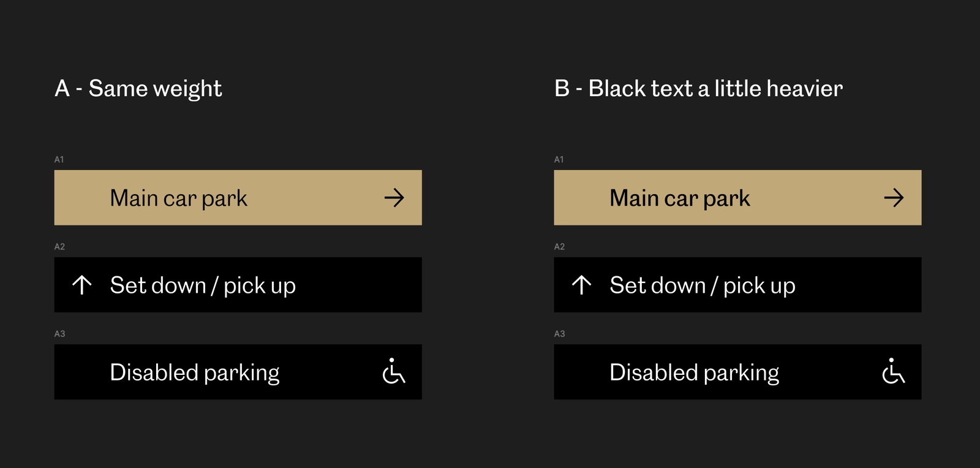Image resolution: width=980 pixels, height=468 pixels.
Task: Click the right arrow in option A's Main car park sign
Action: (x=394, y=197)
